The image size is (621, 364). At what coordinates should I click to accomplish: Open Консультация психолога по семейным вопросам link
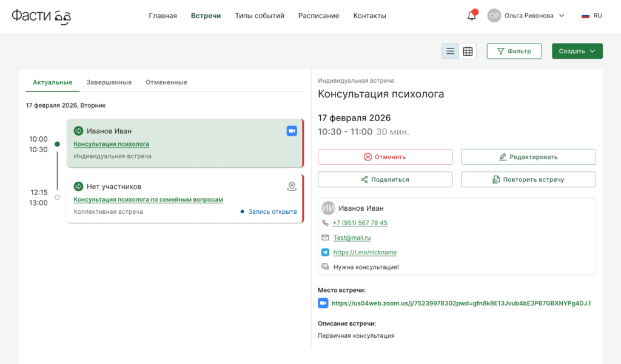click(x=148, y=199)
